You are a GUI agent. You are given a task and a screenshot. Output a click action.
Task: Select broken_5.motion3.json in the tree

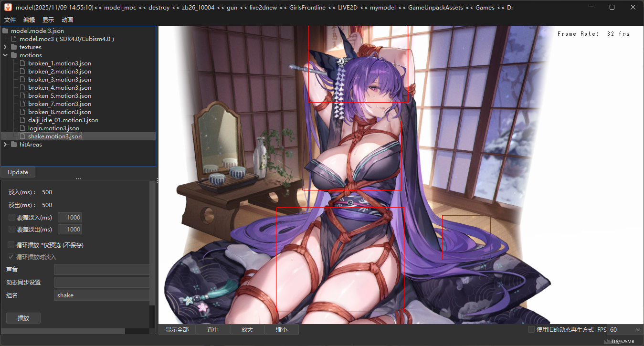click(60, 95)
